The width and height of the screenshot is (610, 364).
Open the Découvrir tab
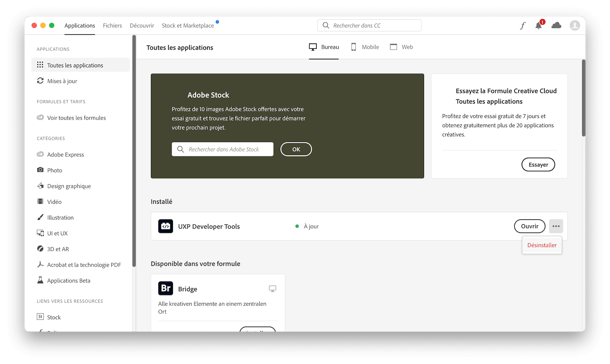click(x=142, y=26)
